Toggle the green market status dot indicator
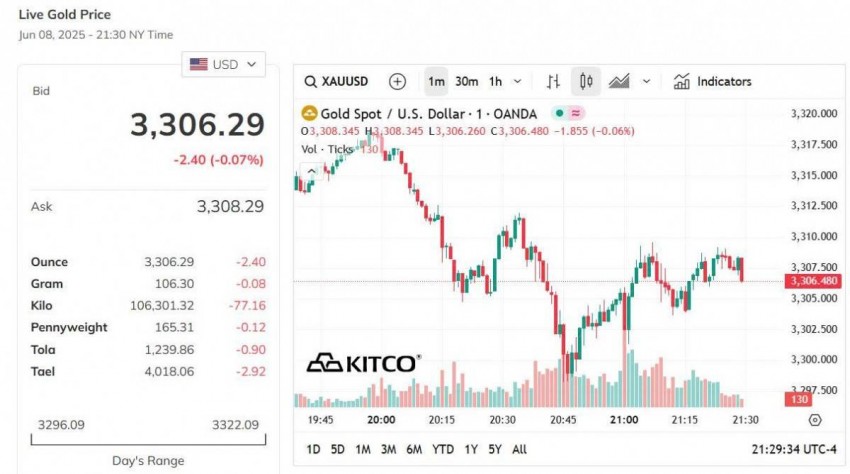The image size is (850, 474). [x=559, y=114]
